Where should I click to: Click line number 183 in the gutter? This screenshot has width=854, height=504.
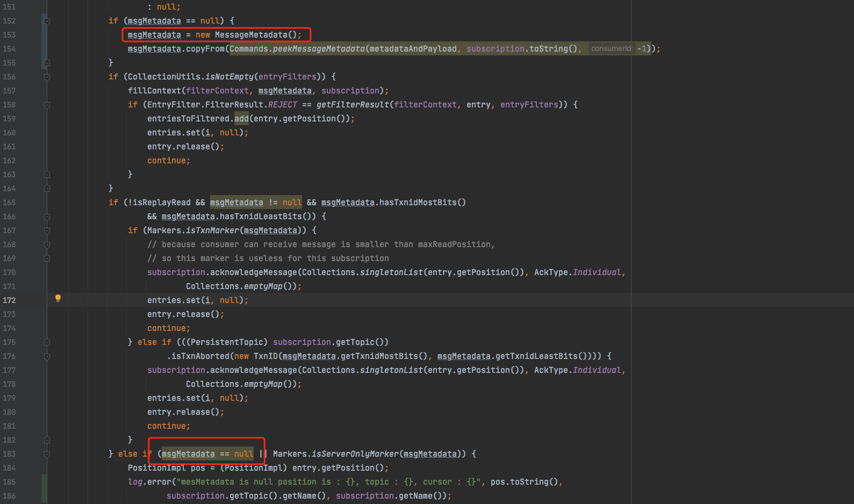pos(9,454)
